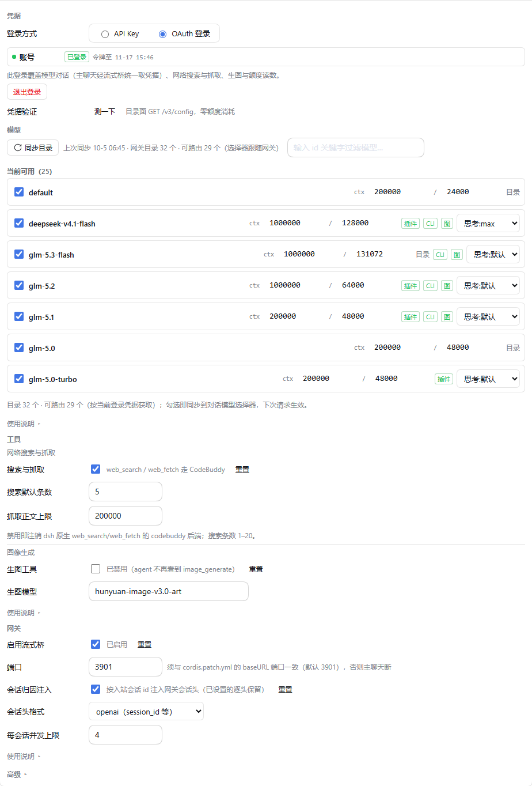Click 图 badge on glm-5.3-flash row
This screenshot has width=532, height=786.
pyautogui.click(x=457, y=255)
